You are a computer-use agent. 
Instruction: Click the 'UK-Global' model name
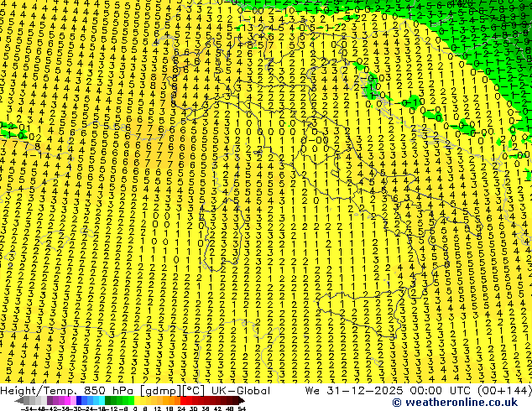(241, 391)
